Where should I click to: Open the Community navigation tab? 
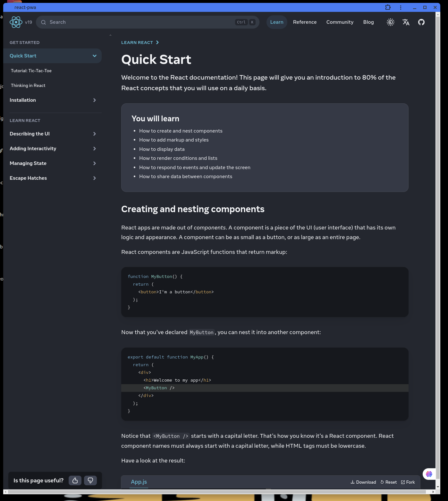pos(340,22)
